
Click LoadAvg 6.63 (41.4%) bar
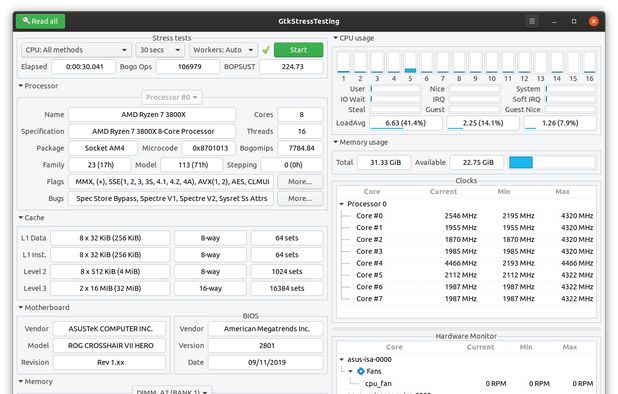tap(405, 123)
